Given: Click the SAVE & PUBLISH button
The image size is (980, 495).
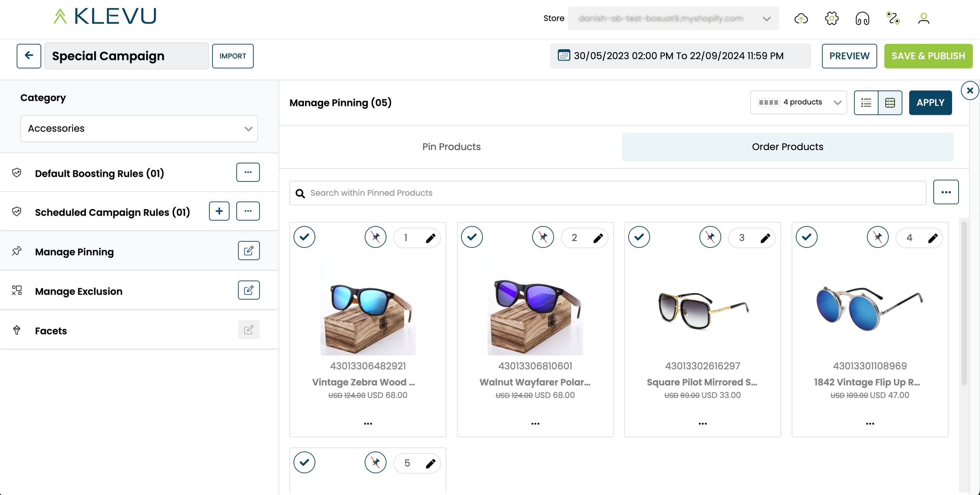Looking at the screenshot, I should click(x=928, y=56).
